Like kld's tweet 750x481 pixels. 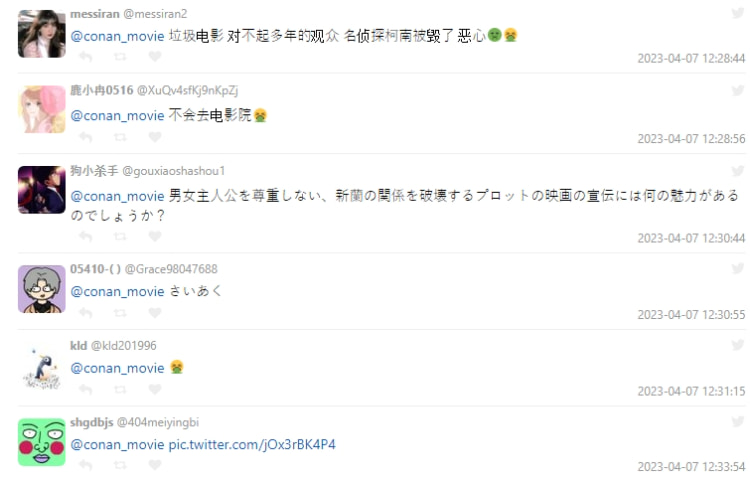154,389
